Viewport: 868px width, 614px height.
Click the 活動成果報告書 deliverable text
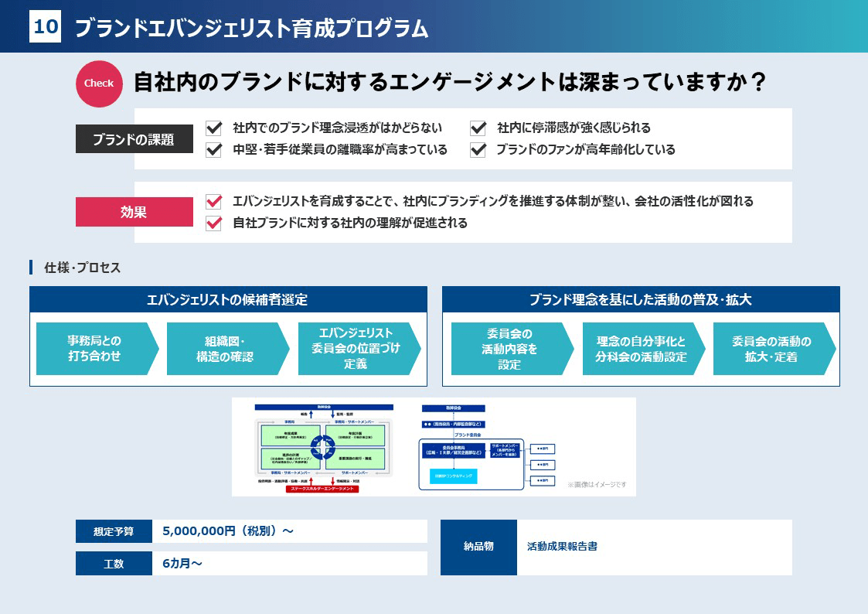562,547
